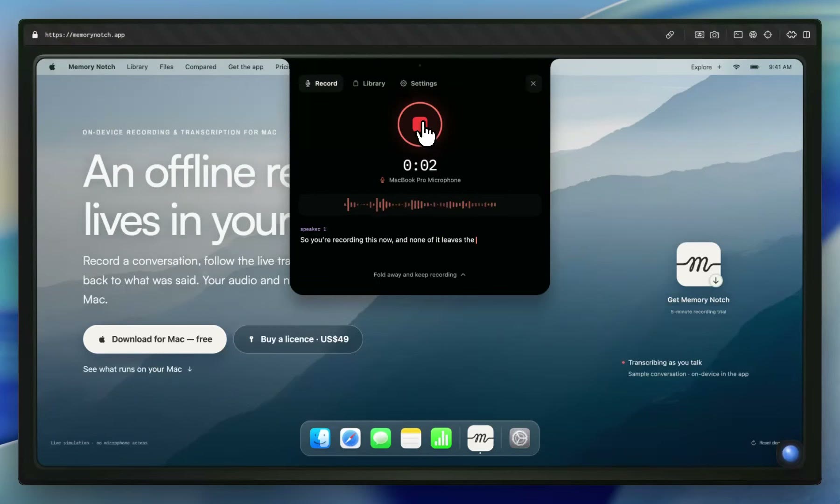This screenshot has width=840, height=504.
Task: Click the speaker 1 label
Action: pos(313,229)
